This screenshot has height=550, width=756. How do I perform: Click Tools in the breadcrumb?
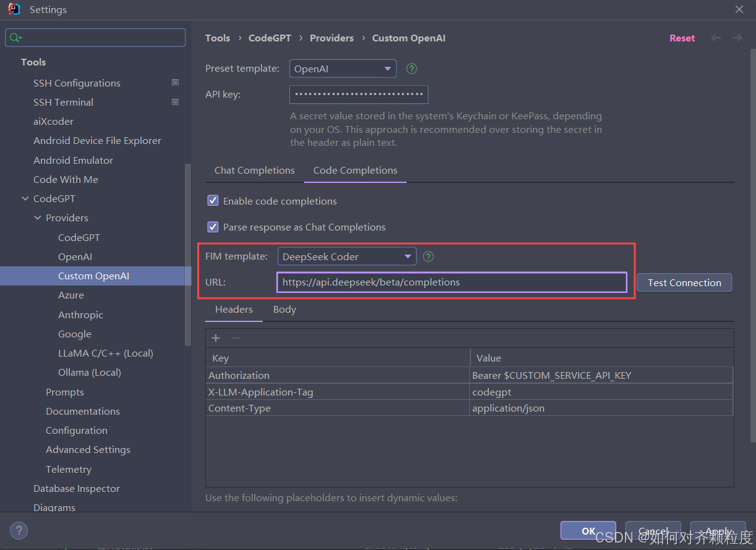click(218, 38)
